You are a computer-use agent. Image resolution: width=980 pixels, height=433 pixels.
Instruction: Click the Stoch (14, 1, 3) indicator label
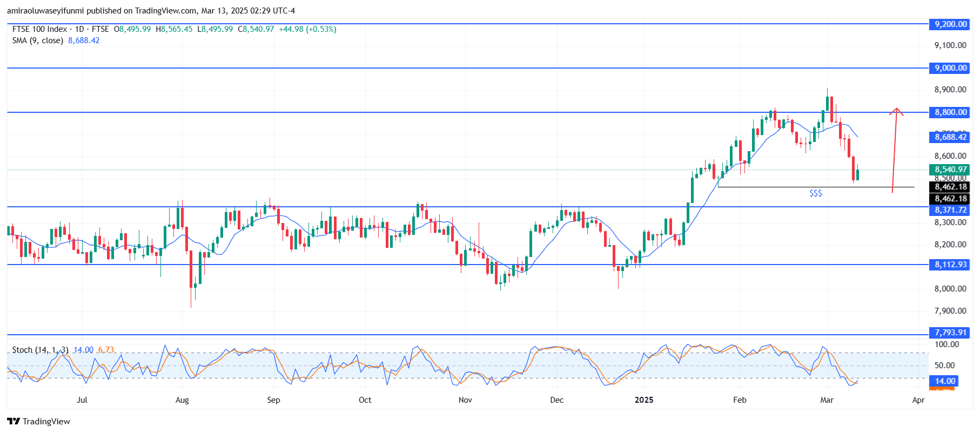coord(40,350)
